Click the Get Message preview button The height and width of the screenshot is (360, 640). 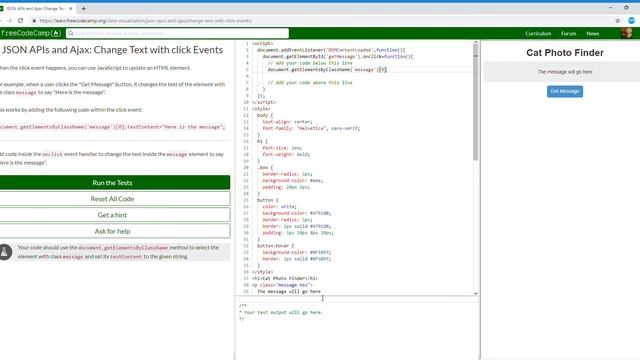565,91
